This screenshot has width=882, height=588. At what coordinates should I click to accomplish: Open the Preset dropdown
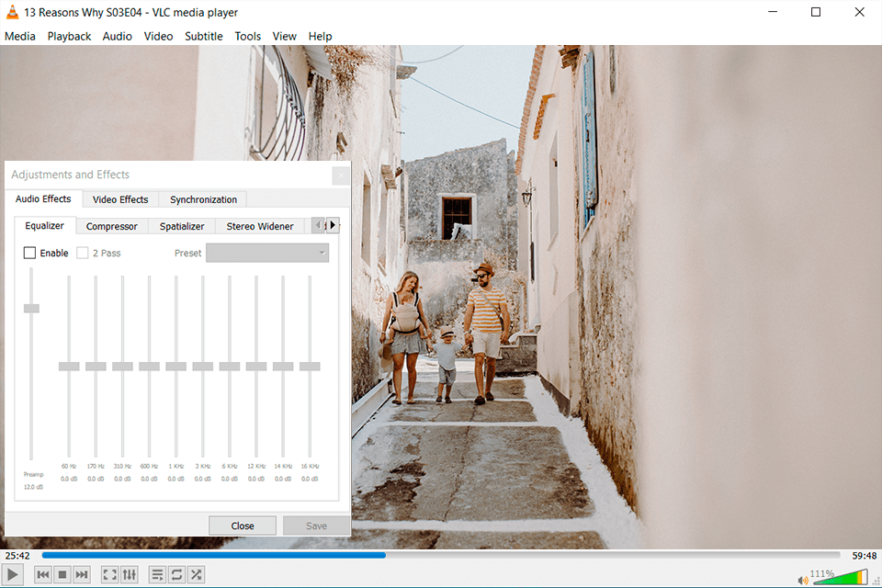coord(266,253)
